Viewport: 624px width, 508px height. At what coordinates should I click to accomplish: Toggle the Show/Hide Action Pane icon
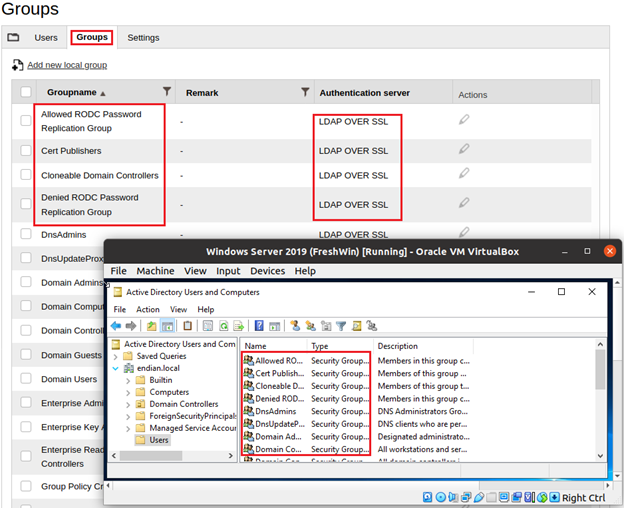pos(275,326)
